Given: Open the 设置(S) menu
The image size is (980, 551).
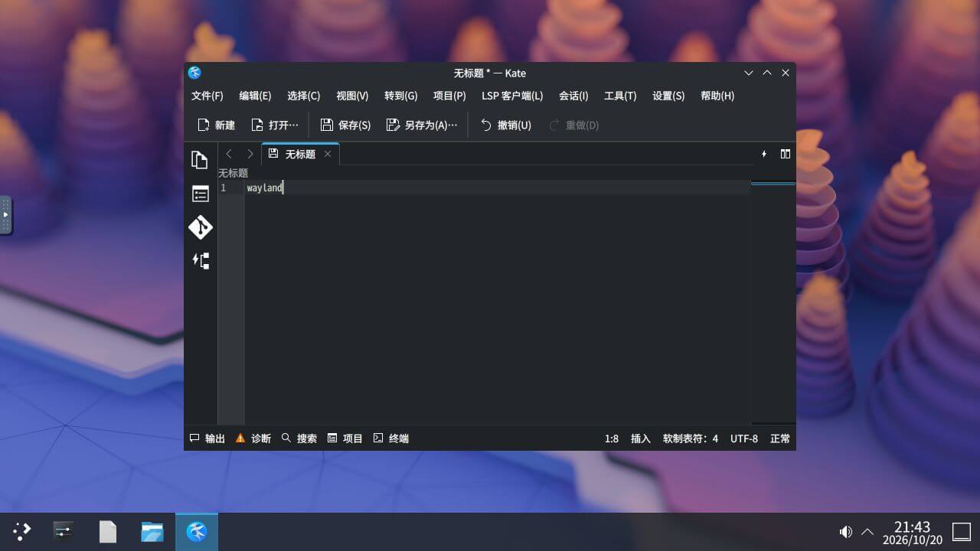Looking at the screenshot, I should coord(668,96).
